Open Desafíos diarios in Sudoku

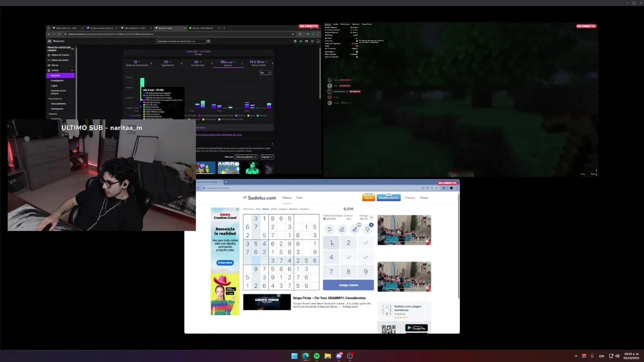(x=388, y=198)
